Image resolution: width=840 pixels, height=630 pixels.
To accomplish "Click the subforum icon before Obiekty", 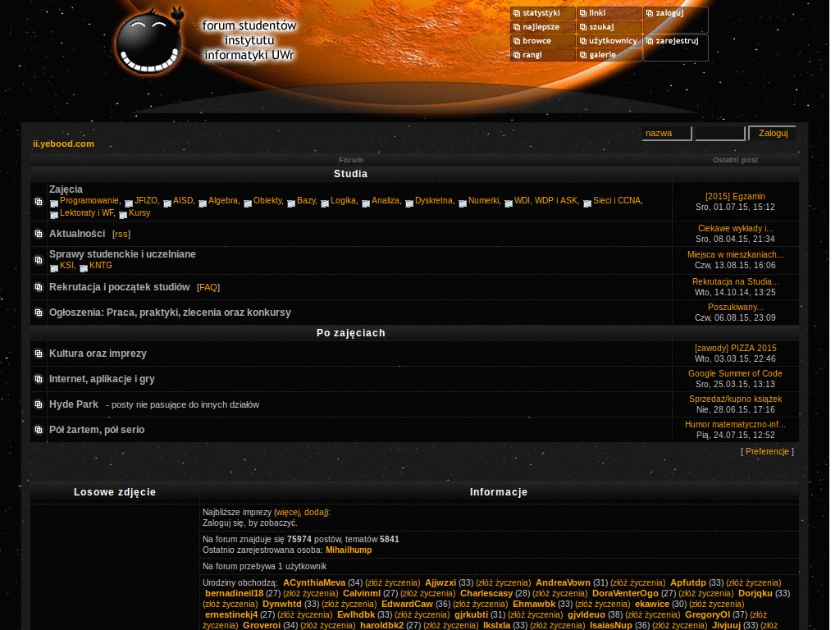I will click(x=248, y=203).
